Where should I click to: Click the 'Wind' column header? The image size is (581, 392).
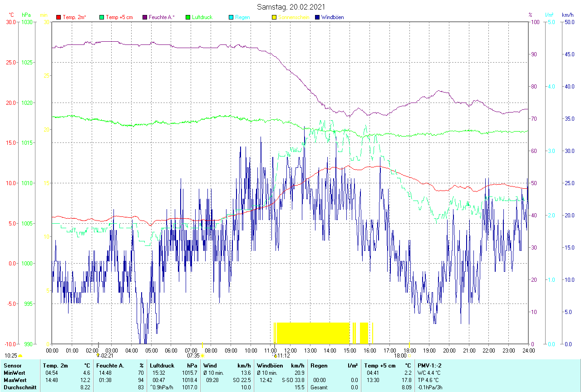pyautogui.click(x=210, y=366)
